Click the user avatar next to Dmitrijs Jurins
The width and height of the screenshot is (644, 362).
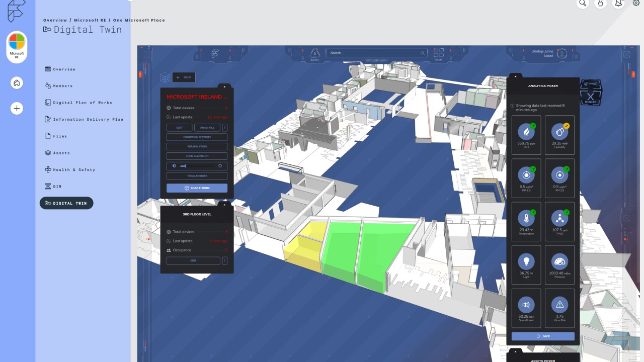[x=562, y=53]
